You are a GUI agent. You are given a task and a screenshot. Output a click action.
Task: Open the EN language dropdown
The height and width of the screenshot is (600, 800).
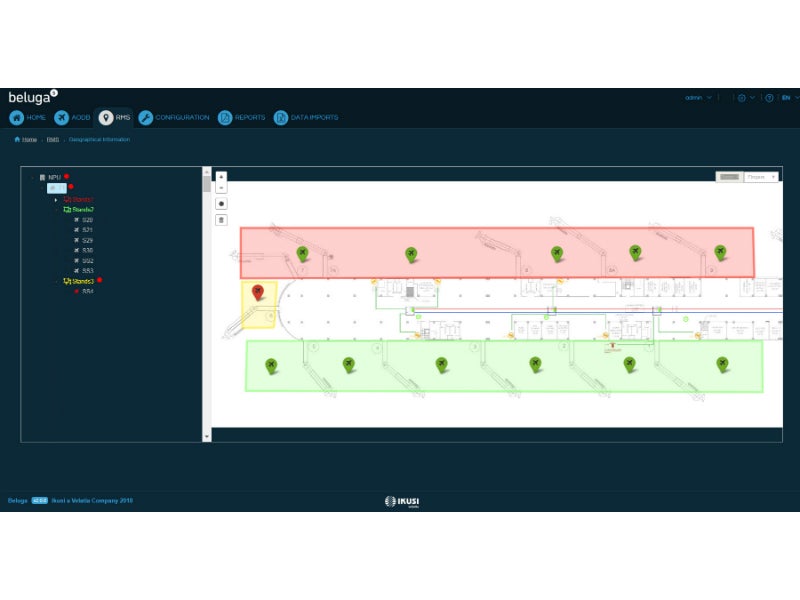(787, 98)
